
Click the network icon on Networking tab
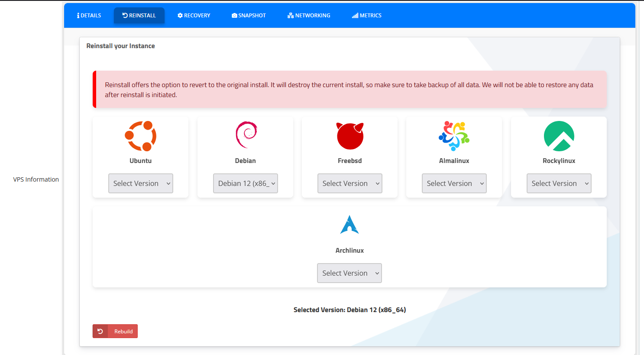(291, 16)
